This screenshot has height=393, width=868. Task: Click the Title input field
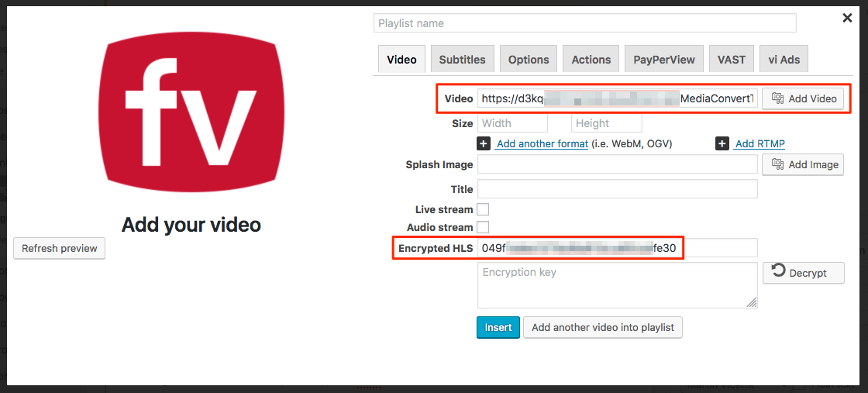tap(617, 189)
